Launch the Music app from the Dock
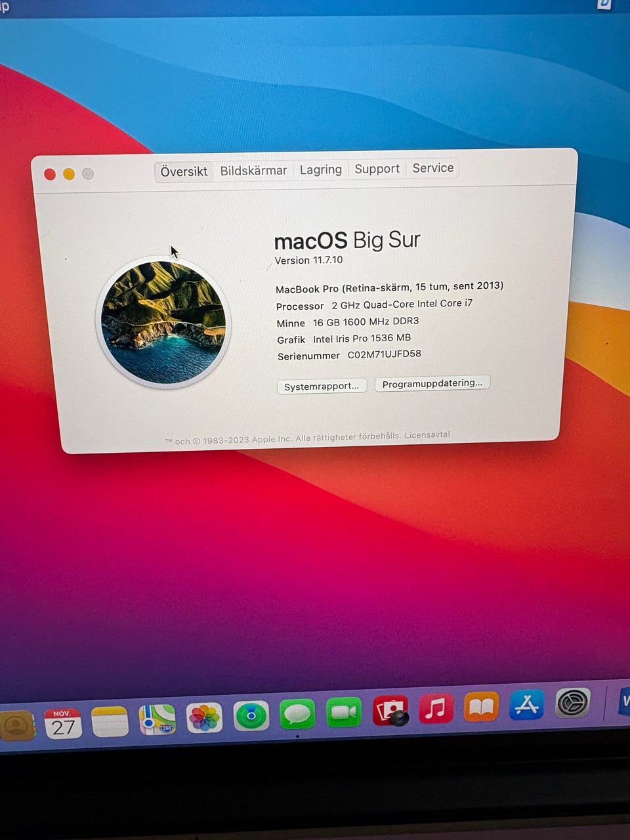This screenshot has height=840, width=630. (436, 709)
